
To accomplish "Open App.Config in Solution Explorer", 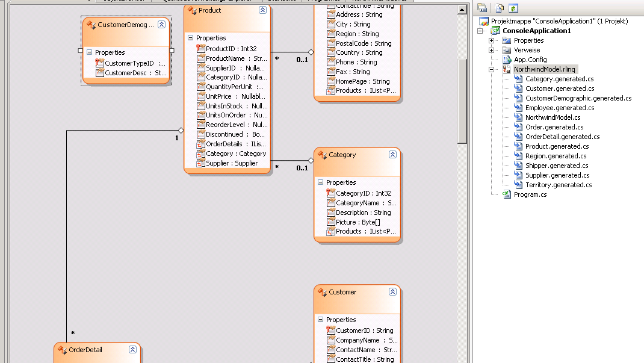I will pyautogui.click(x=530, y=60).
